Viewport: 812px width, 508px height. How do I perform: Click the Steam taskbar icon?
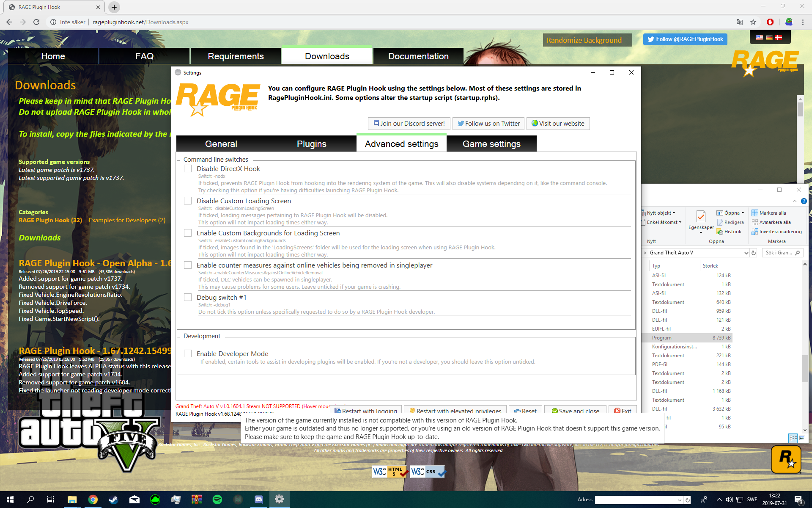[113, 500]
